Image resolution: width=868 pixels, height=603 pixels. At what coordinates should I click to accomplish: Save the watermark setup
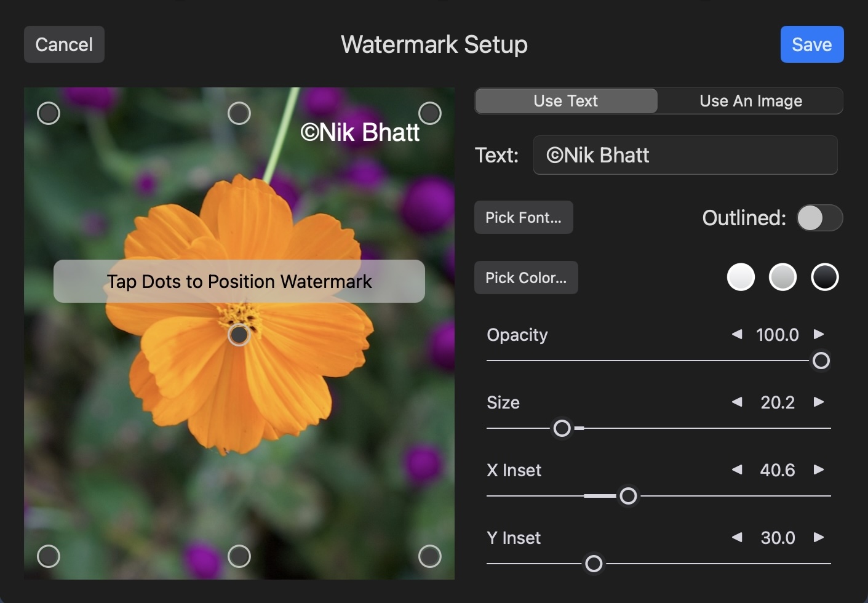(x=811, y=44)
